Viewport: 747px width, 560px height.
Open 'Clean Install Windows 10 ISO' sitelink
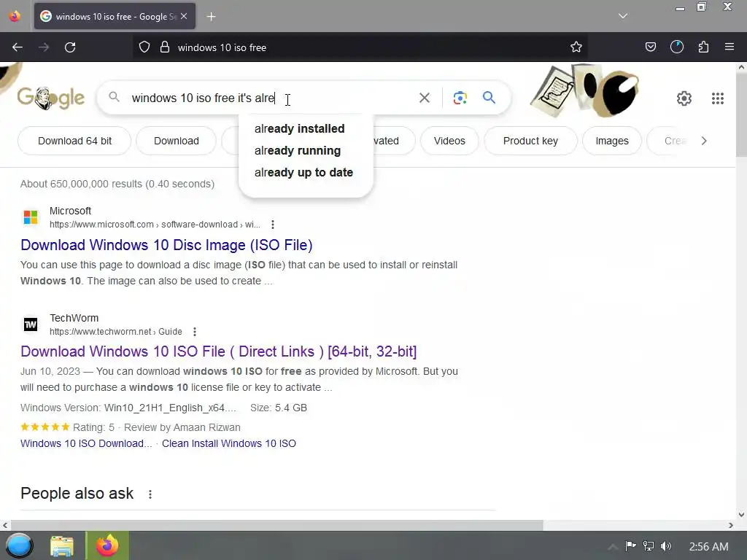[x=228, y=443]
